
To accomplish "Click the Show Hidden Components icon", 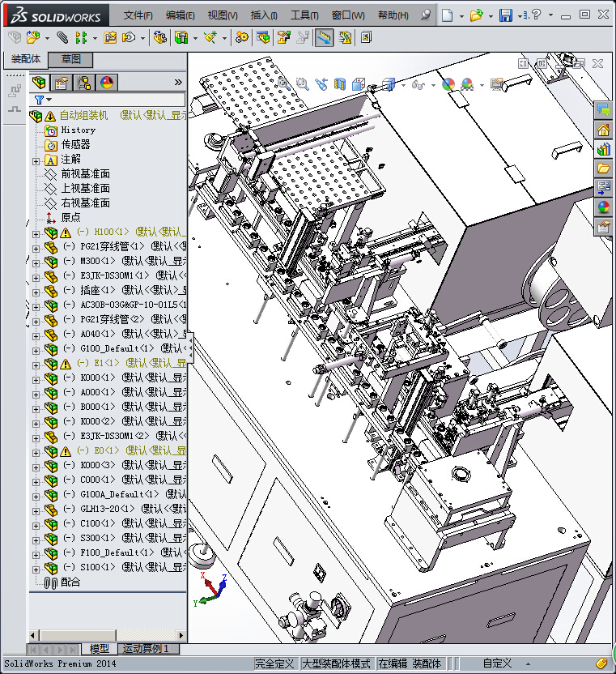I will click(159, 38).
